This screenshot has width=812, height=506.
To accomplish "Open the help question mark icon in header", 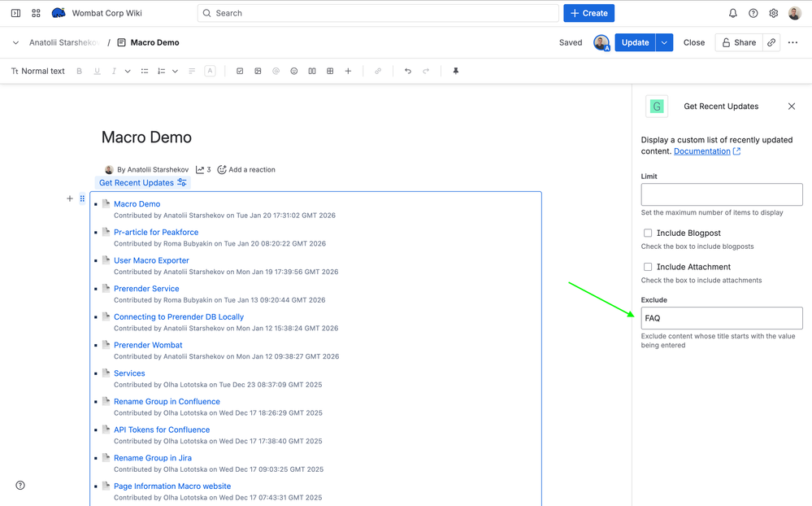I will 753,13.
